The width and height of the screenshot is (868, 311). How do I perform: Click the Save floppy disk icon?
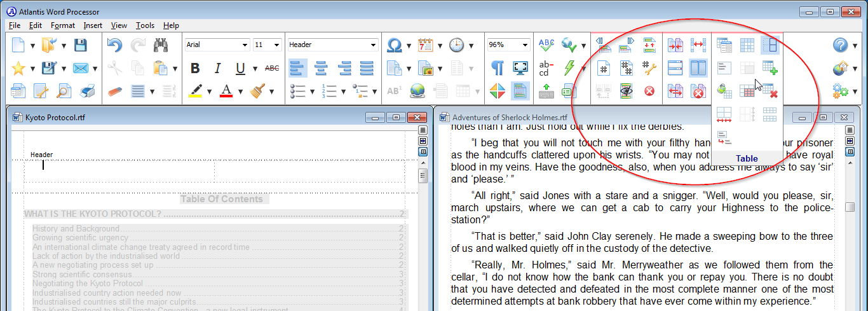(81, 45)
